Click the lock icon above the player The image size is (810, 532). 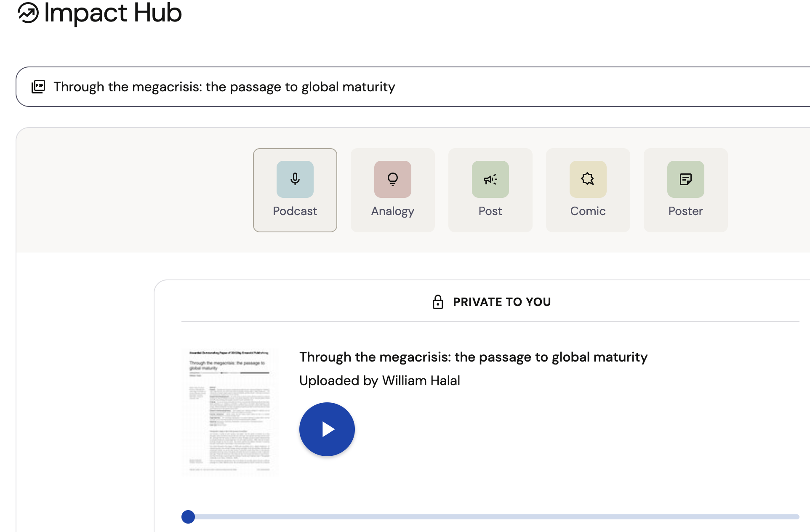click(x=438, y=302)
